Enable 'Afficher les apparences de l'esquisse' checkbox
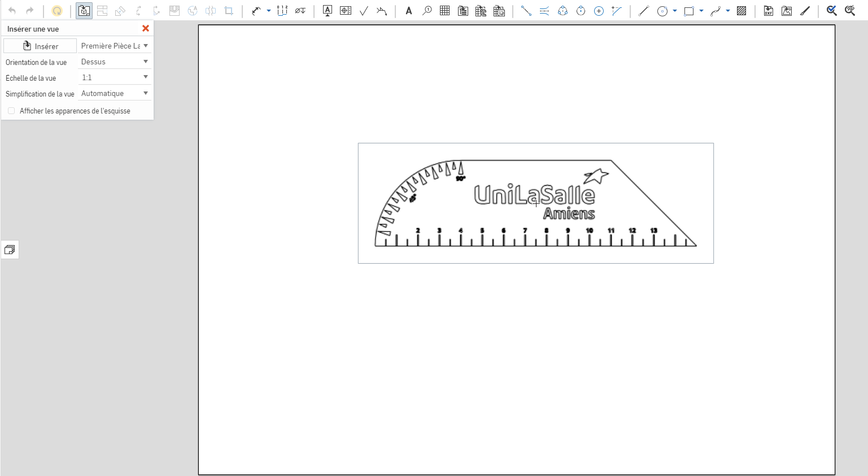This screenshot has height=476, width=868. (x=11, y=111)
